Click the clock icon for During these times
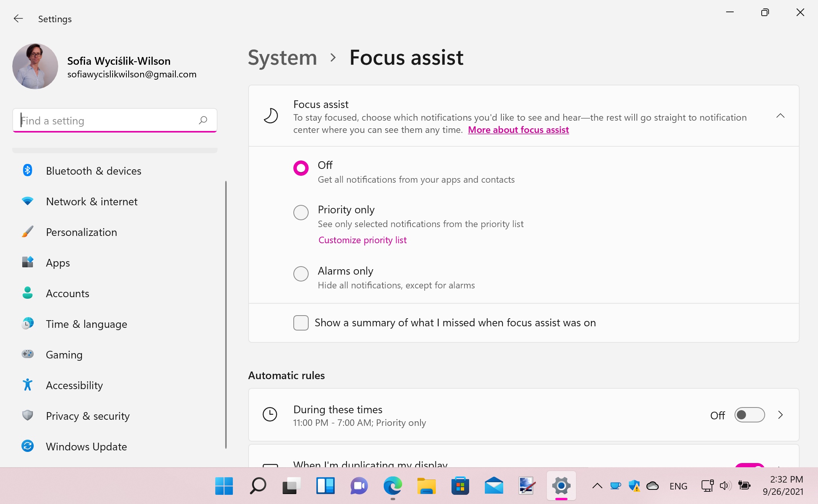This screenshot has width=818, height=504. tap(270, 414)
